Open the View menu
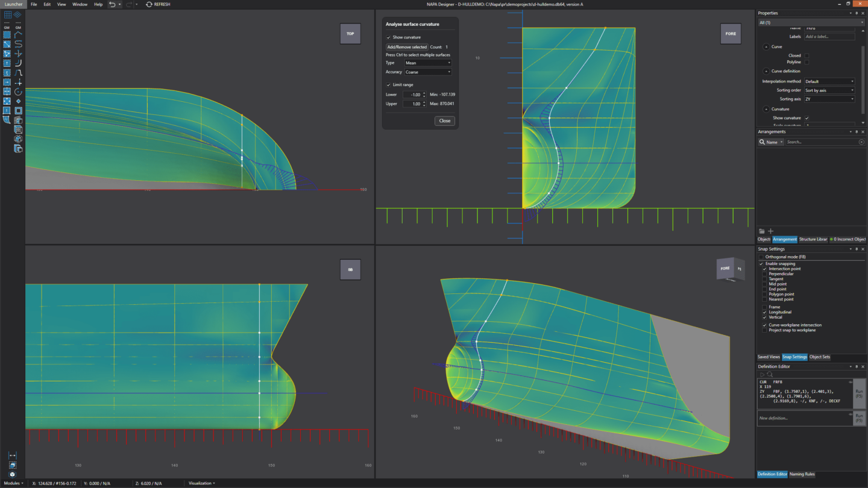Image resolution: width=868 pixels, height=488 pixels. [x=61, y=4]
